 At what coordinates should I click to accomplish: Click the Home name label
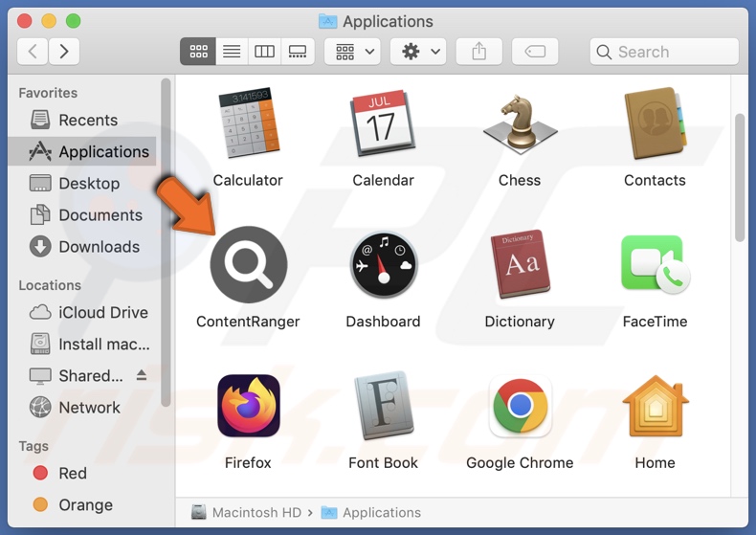[x=655, y=462]
